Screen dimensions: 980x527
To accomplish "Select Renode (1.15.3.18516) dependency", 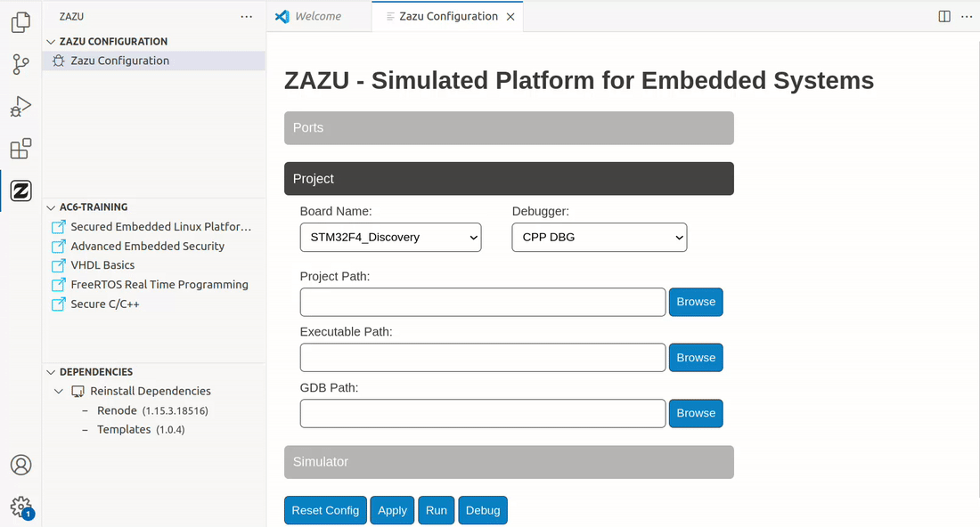I will [154, 411].
